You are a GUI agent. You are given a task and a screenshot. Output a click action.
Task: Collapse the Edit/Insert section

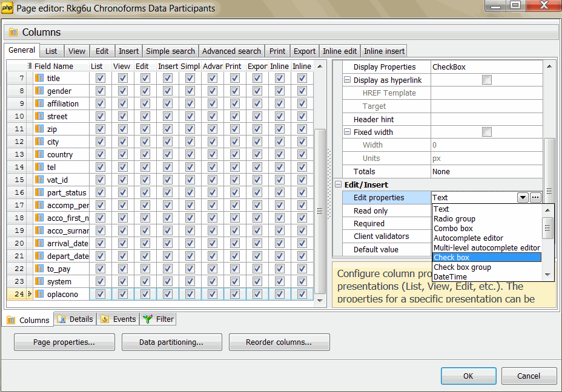pyautogui.click(x=338, y=185)
